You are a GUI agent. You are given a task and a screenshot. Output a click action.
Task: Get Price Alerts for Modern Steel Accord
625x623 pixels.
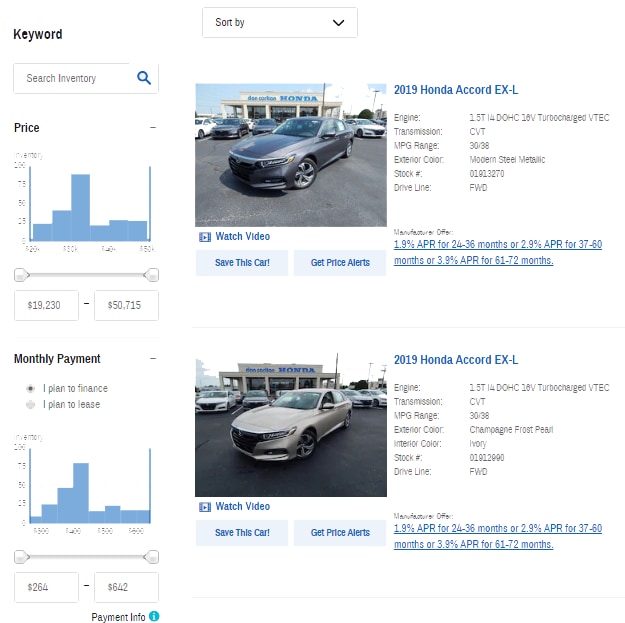pos(340,263)
